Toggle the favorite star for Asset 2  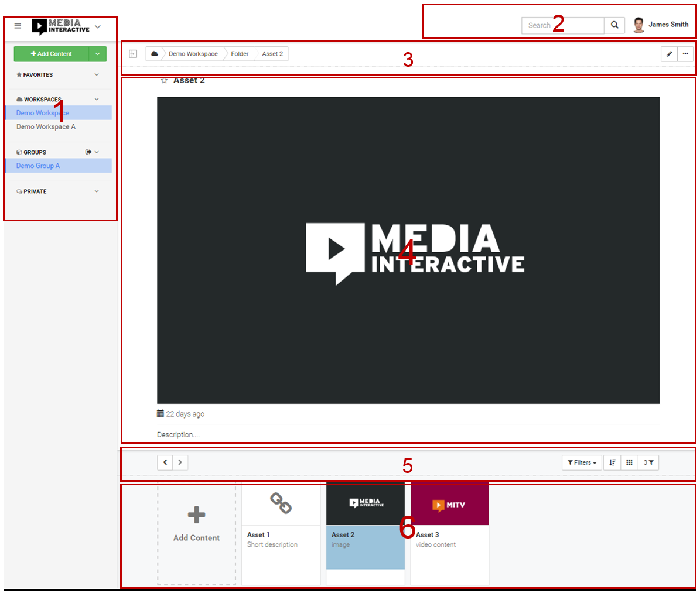(164, 81)
